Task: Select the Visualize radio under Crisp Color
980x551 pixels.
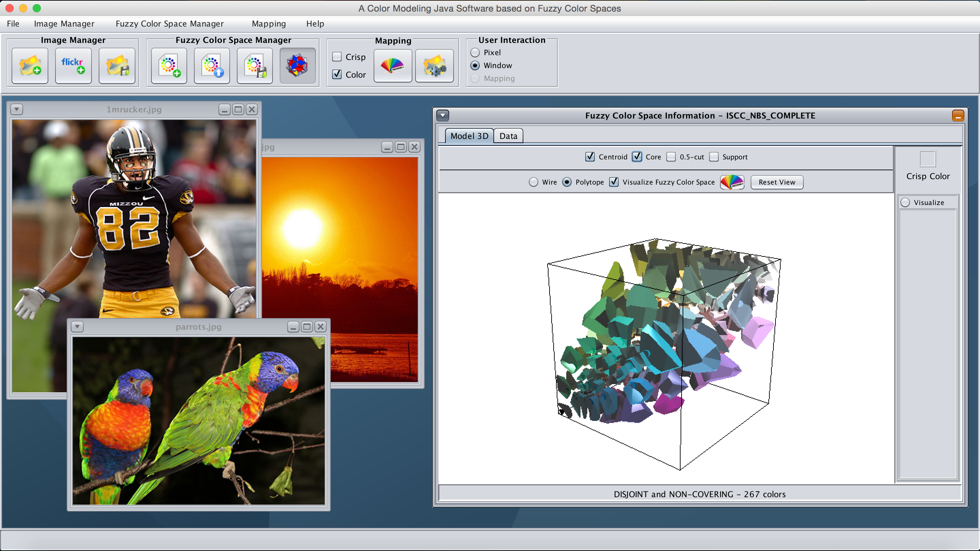Action: (905, 202)
